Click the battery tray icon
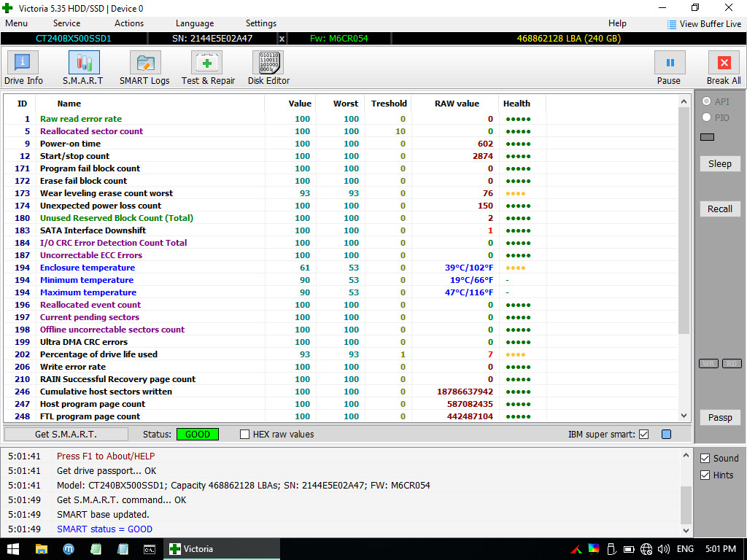Screen dimensions: 747x560 pos(629,549)
